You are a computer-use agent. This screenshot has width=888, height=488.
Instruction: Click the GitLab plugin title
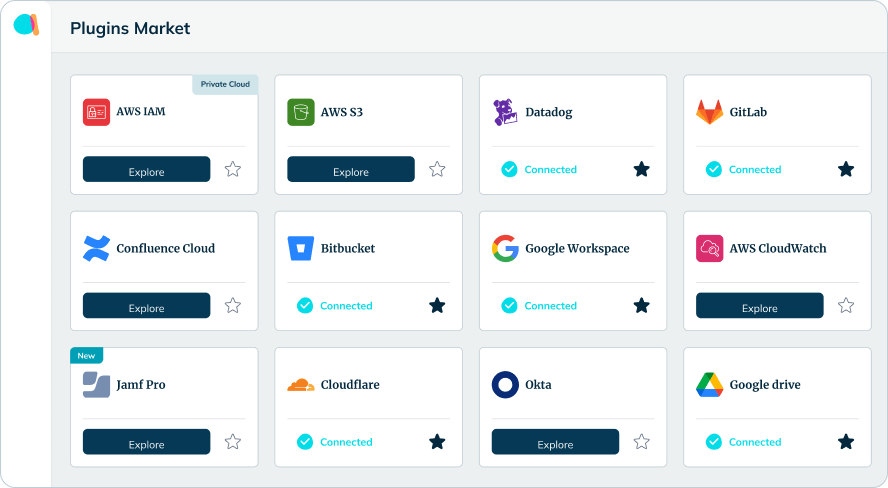pos(748,112)
